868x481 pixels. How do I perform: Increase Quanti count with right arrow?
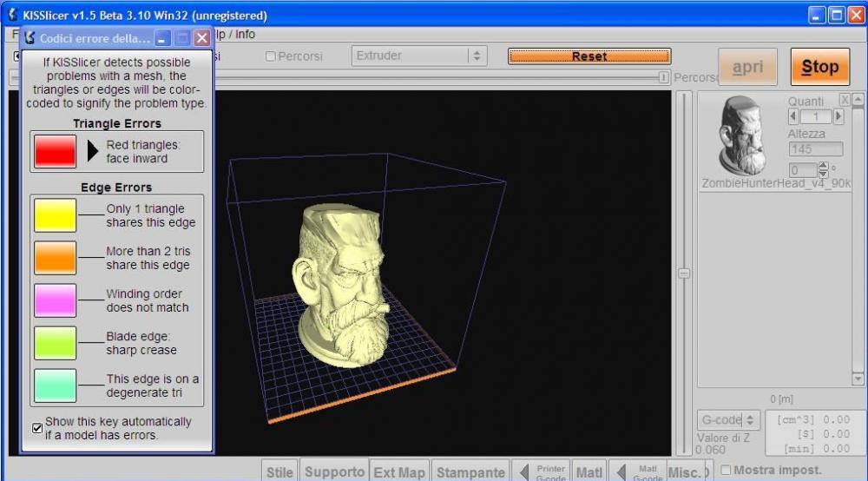[x=838, y=116]
